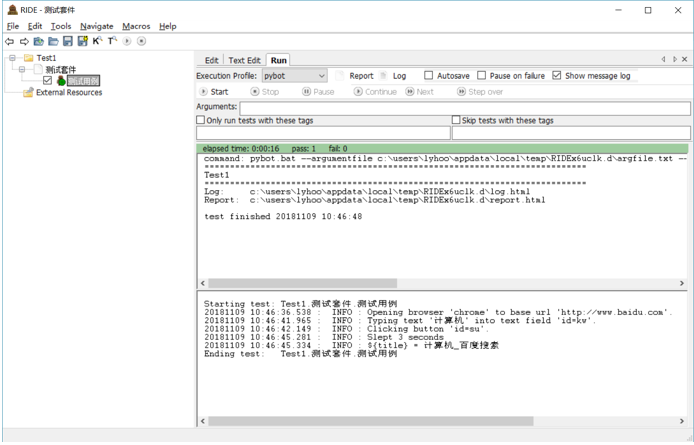Viewport: 694px width, 445px height.
Task: Click the green elapsed time status bar
Action: [442, 148]
